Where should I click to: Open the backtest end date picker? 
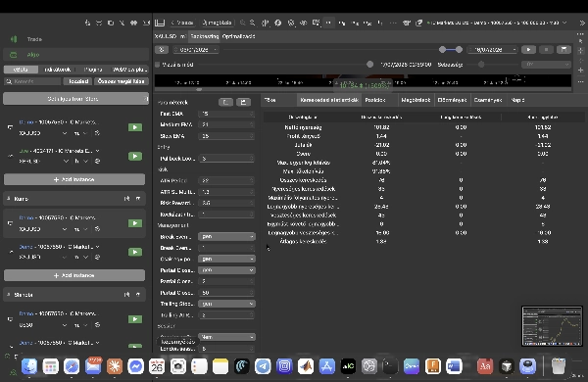(492, 50)
